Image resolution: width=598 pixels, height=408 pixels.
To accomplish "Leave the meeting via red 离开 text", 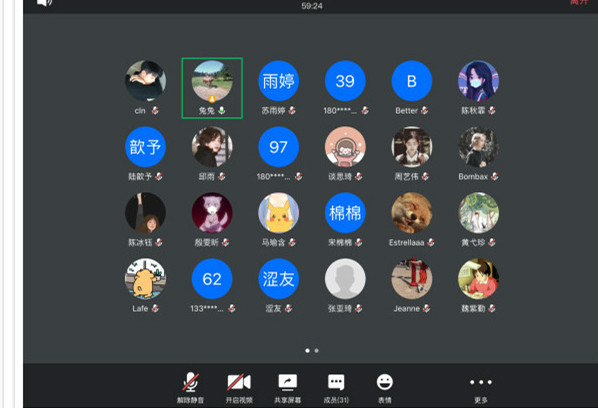I will click(x=579, y=2).
